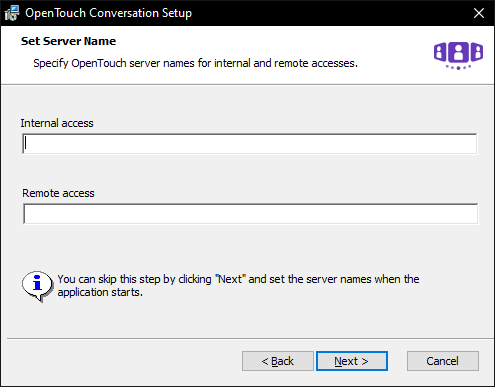This screenshot has height=387, width=495.
Task: Focus the Remote access text box
Action: (x=251, y=214)
